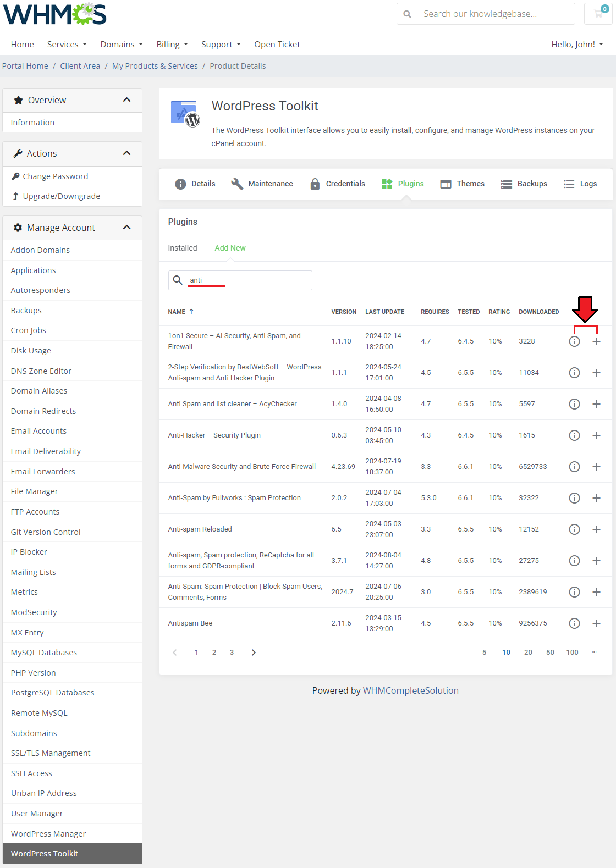Open File Manager in sidebar
616x868 pixels.
tap(72, 491)
